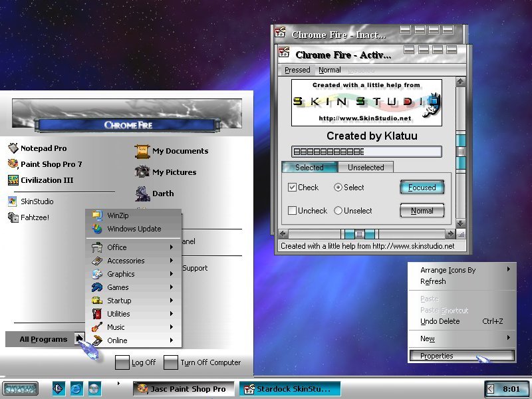Click the horizontal scrollbar thumb

(360, 234)
